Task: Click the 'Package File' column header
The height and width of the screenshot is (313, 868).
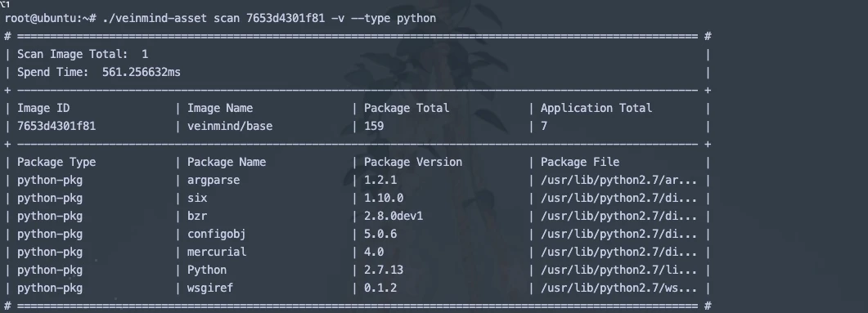Action: (x=579, y=162)
